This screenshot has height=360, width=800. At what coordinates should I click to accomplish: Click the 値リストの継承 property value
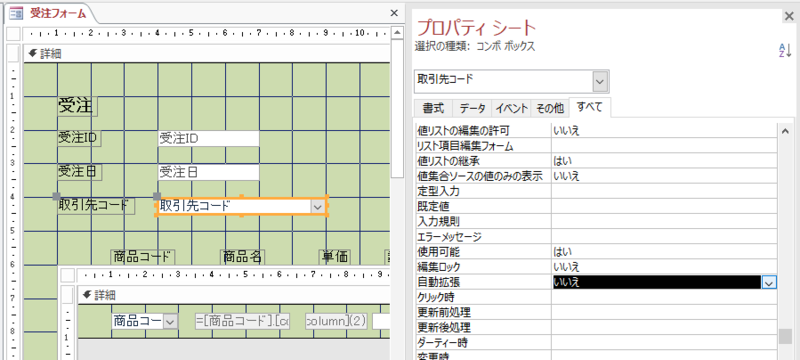point(664,161)
